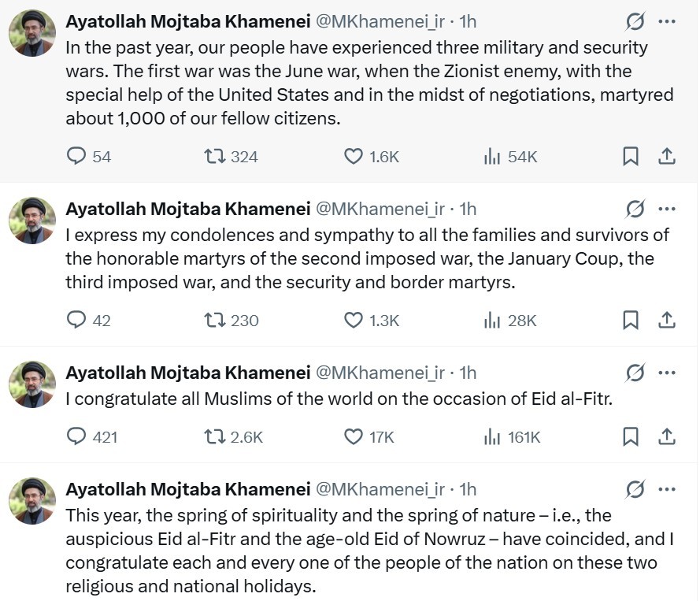Repost the tweet with 324 reposts

click(215, 157)
